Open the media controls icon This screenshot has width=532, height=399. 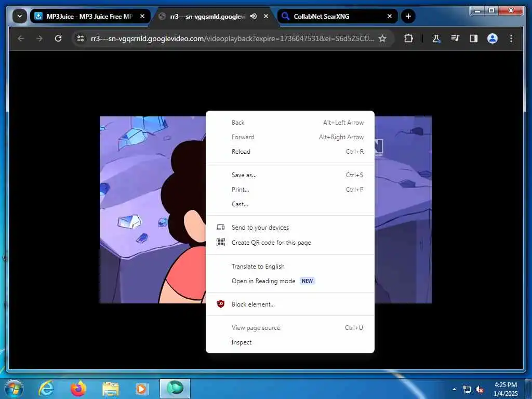[x=455, y=38]
